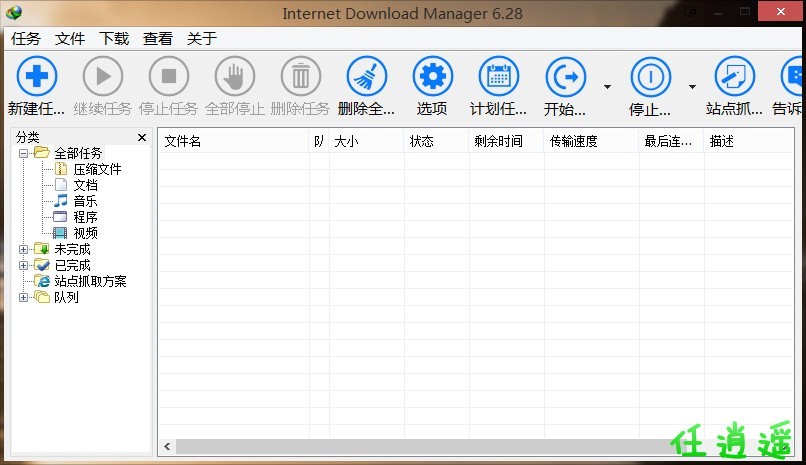Select 站点抓取方案 item
The image size is (806, 465).
pyautogui.click(x=90, y=281)
